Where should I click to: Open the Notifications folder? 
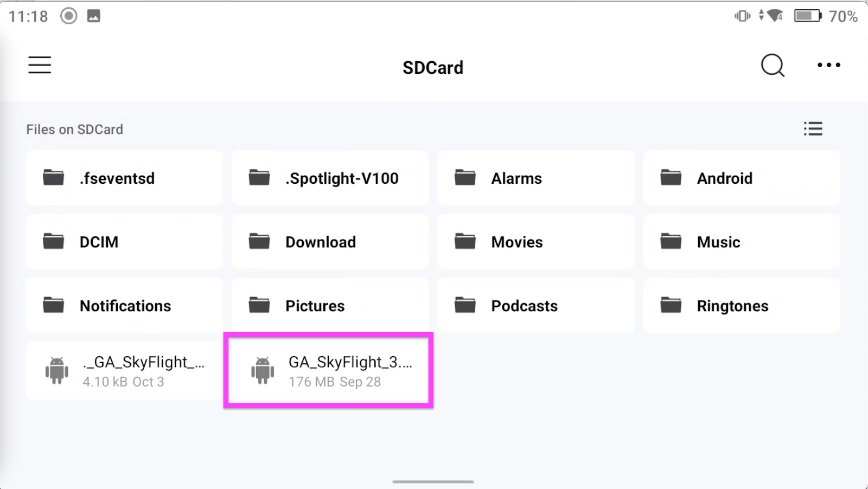(x=124, y=305)
